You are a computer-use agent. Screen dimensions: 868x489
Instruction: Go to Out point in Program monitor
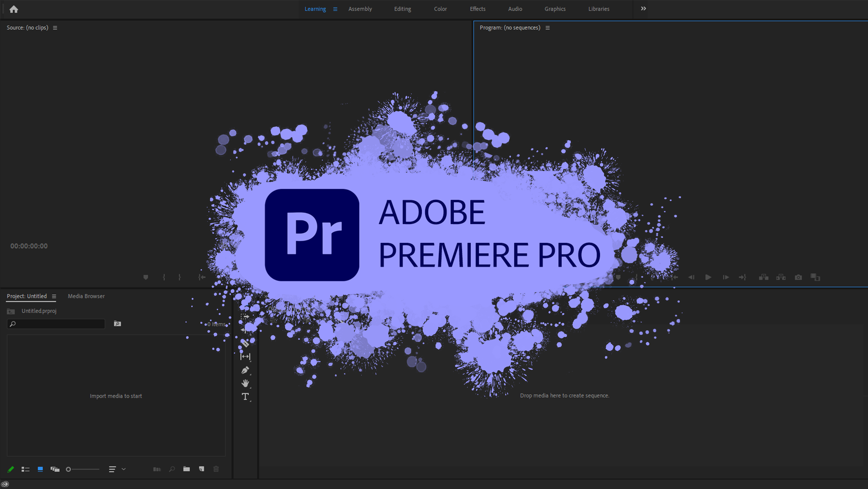(x=743, y=277)
